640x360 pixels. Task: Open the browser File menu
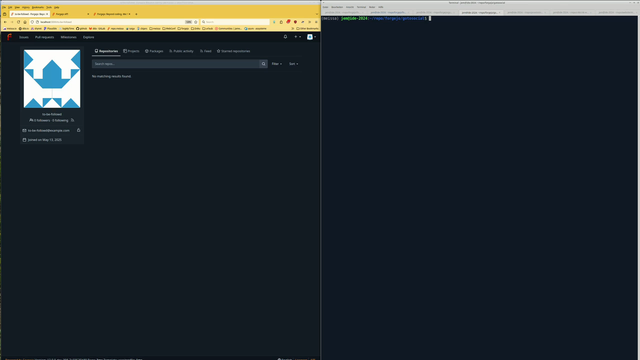pos(4,7)
